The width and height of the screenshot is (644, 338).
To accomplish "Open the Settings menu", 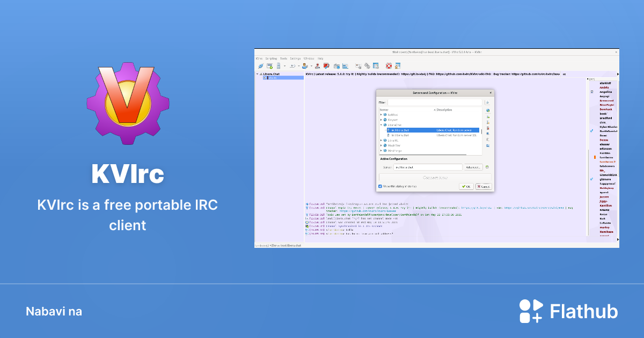I will [295, 58].
